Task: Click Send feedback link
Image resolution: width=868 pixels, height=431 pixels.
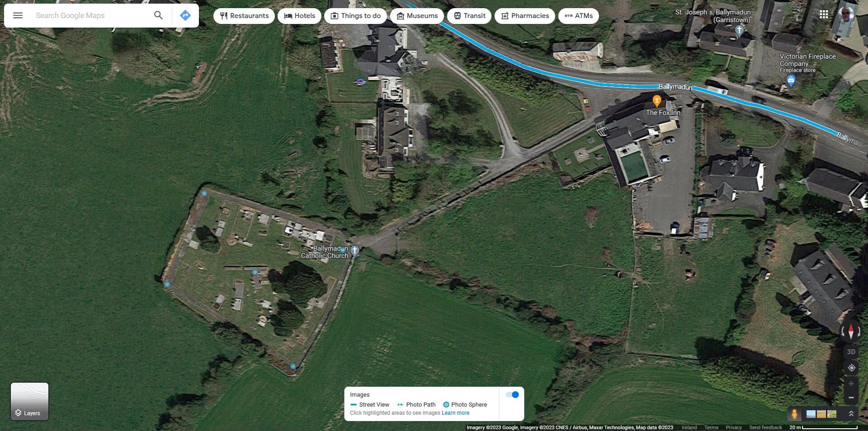Action: click(x=765, y=427)
